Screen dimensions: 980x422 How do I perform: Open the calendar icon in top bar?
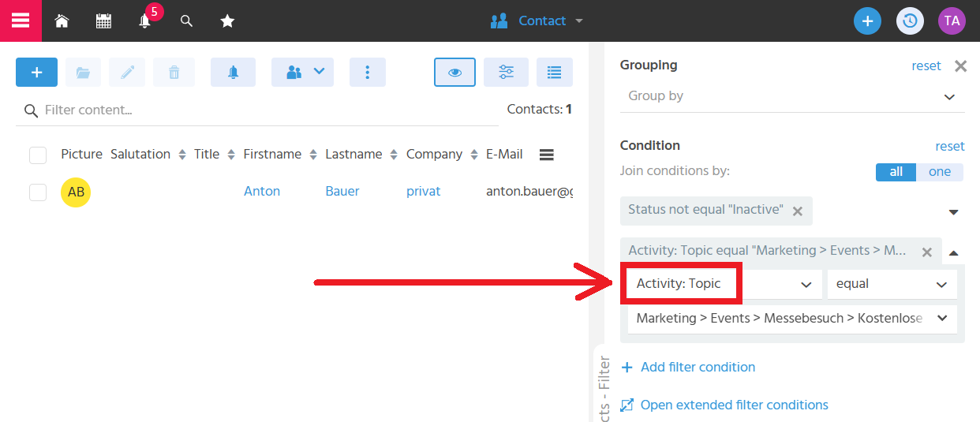(x=103, y=21)
